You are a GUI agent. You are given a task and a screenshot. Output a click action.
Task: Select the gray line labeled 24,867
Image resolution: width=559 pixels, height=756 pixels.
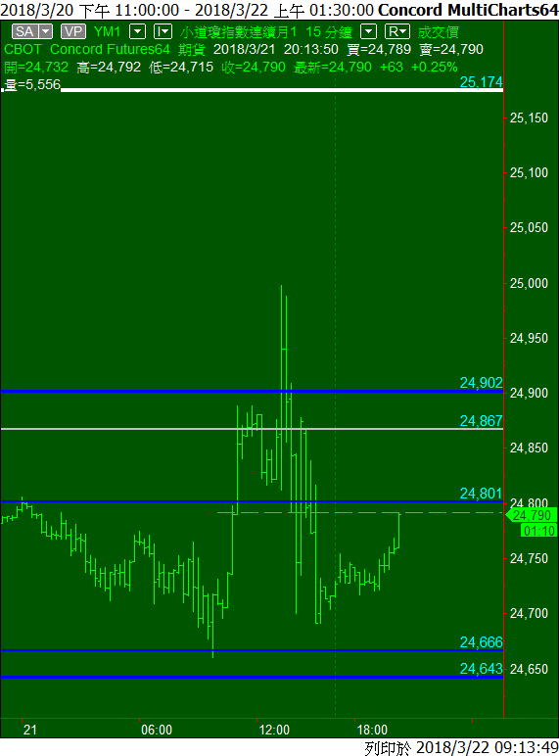coord(252,428)
